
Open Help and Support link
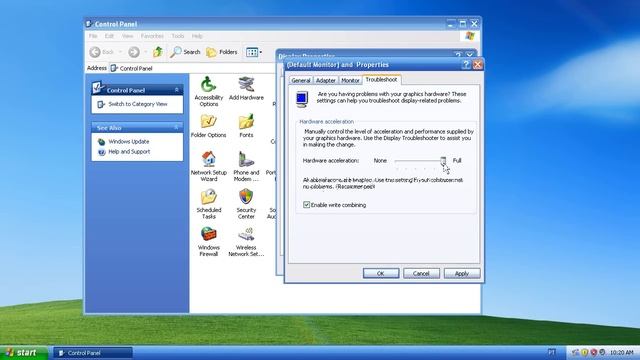pyautogui.click(x=129, y=151)
